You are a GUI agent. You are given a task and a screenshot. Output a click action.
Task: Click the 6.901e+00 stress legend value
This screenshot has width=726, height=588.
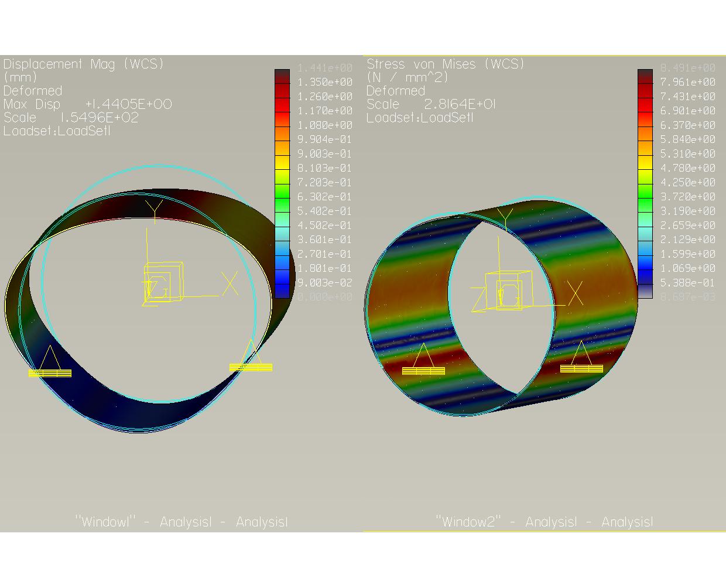688,111
